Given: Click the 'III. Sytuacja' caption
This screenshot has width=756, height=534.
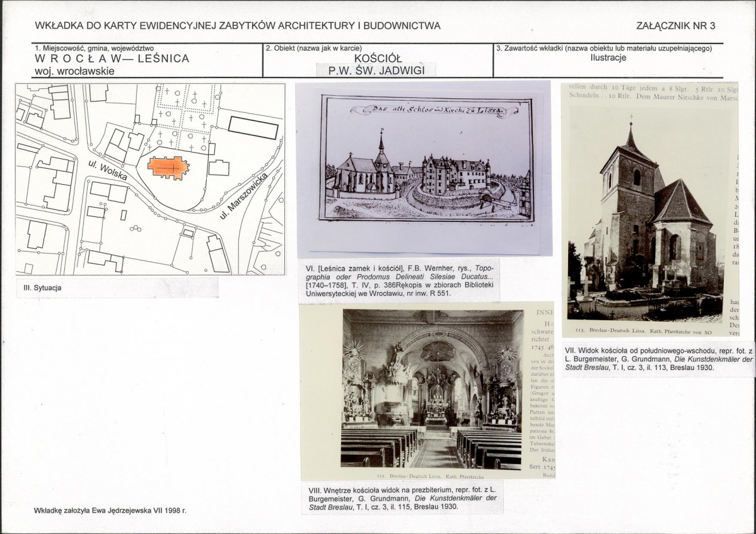Looking at the screenshot, I should (x=42, y=287).
